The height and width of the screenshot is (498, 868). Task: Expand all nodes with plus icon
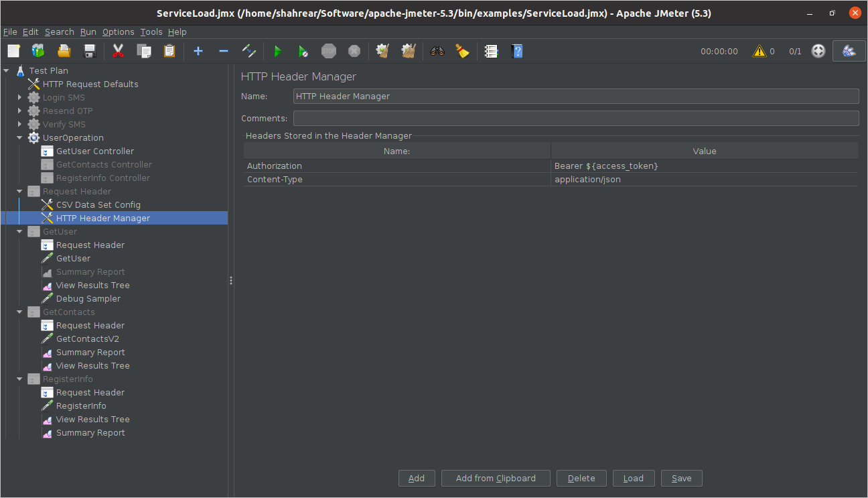pyautogui.click(x=198, y=51)
